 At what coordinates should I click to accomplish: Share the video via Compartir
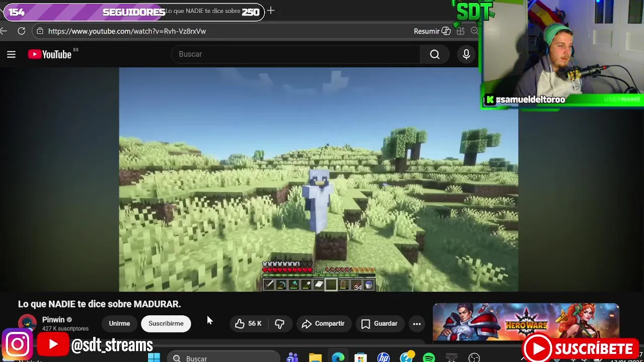point(323,324)
